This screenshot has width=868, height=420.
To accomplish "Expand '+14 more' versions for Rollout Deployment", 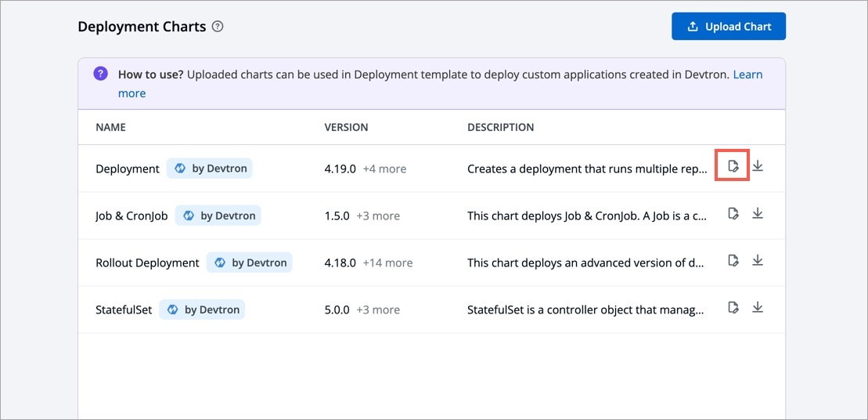I will pos(387,262).
